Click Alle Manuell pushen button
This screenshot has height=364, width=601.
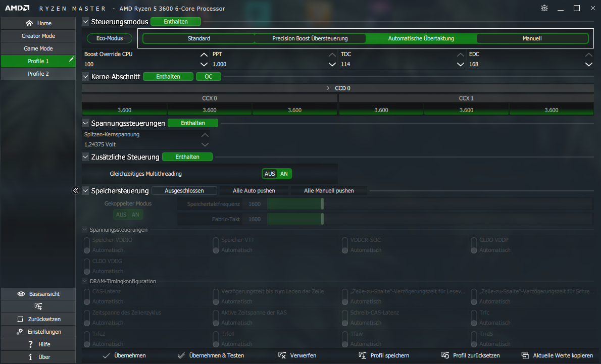(x=329, y=190)
